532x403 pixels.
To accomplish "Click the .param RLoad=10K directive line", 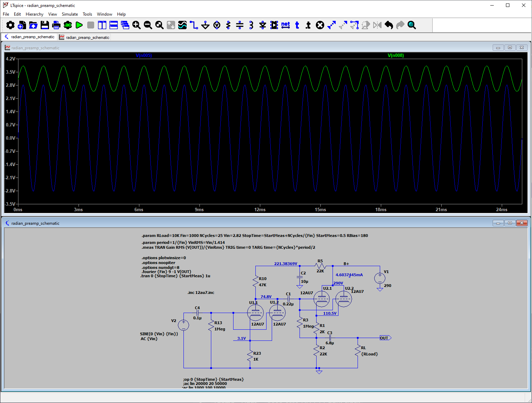I will [255, 236].
